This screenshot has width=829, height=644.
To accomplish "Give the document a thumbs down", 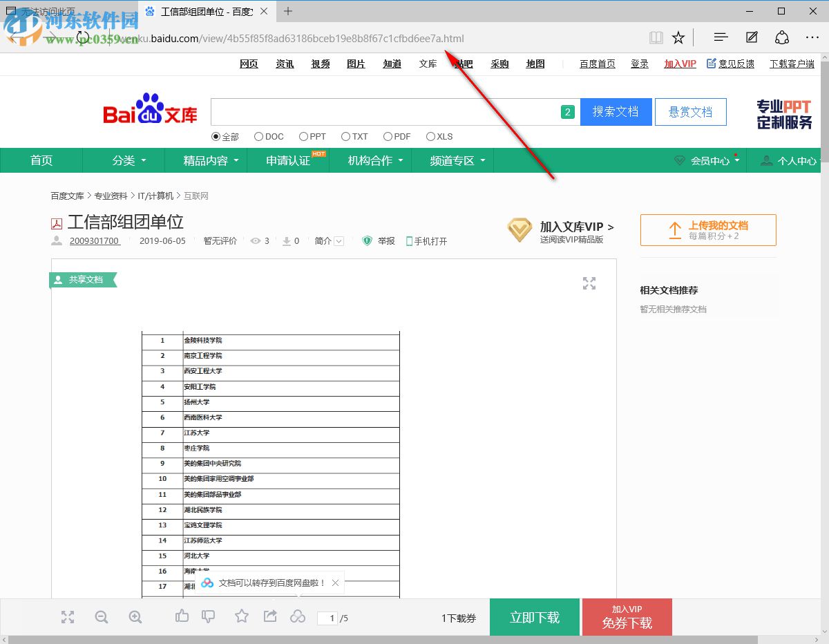I will point(208,616).
